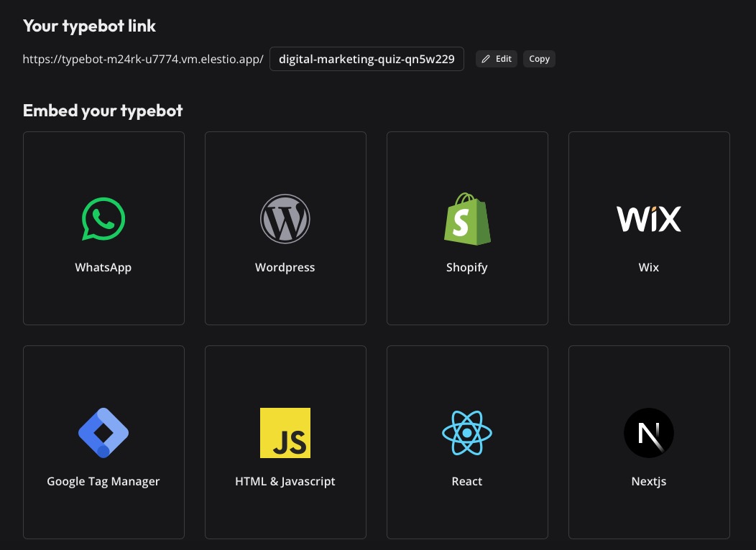Select the Wordpress embed integration
Viewport: 756px width, 550px height.
285,228
